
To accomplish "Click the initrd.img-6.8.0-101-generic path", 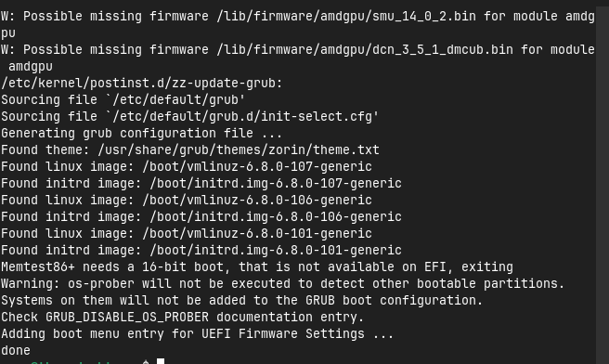I will click(276, 250).
